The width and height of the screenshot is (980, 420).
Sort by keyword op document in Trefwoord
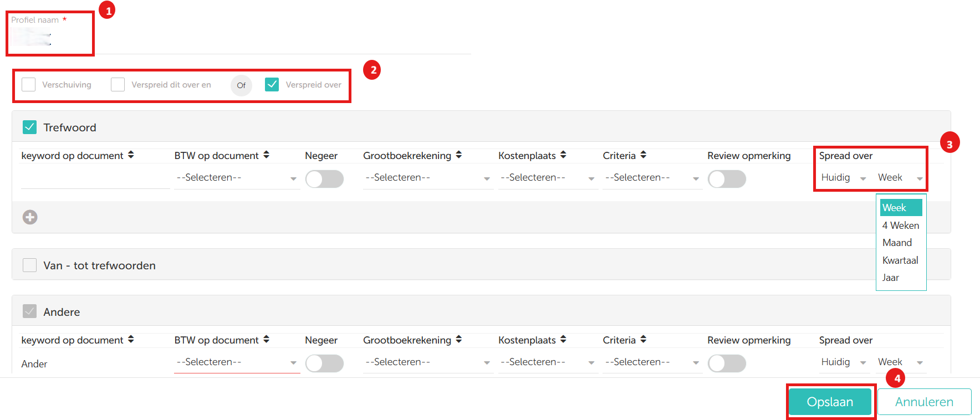click(131, 155)
